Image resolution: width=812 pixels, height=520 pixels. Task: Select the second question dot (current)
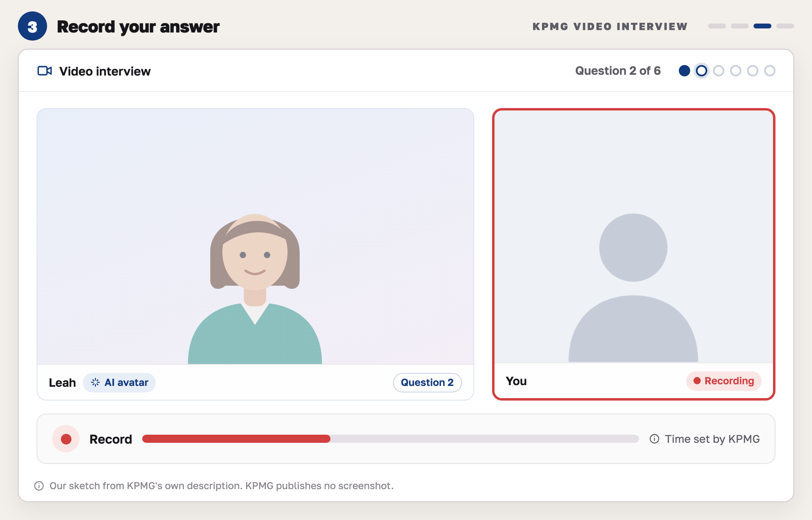coord(702,71)
